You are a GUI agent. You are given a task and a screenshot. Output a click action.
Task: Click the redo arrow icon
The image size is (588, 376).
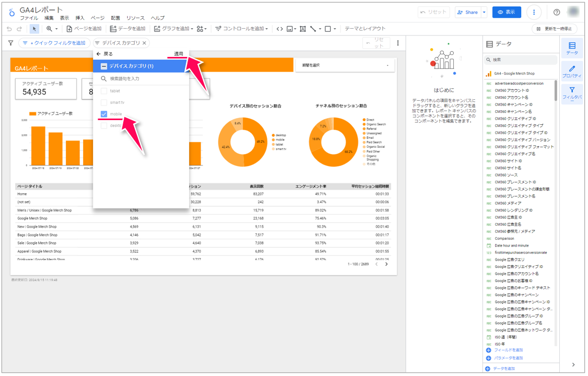[19, 29]
